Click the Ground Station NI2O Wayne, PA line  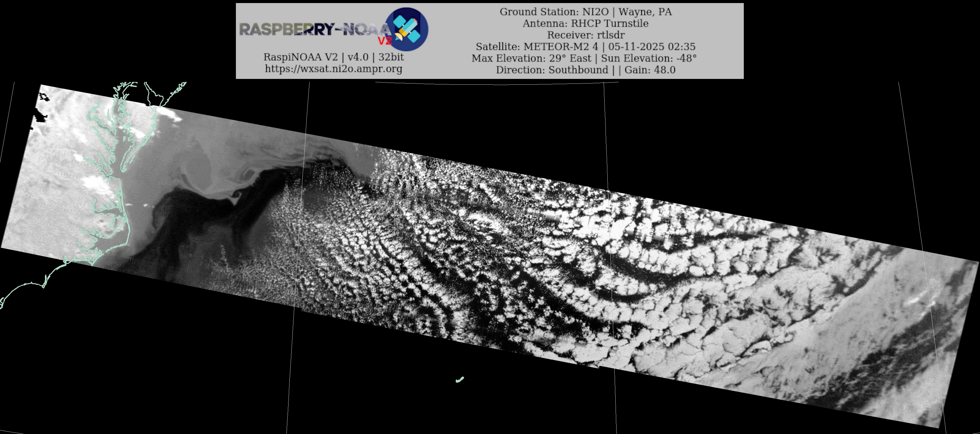coord(586,12)
